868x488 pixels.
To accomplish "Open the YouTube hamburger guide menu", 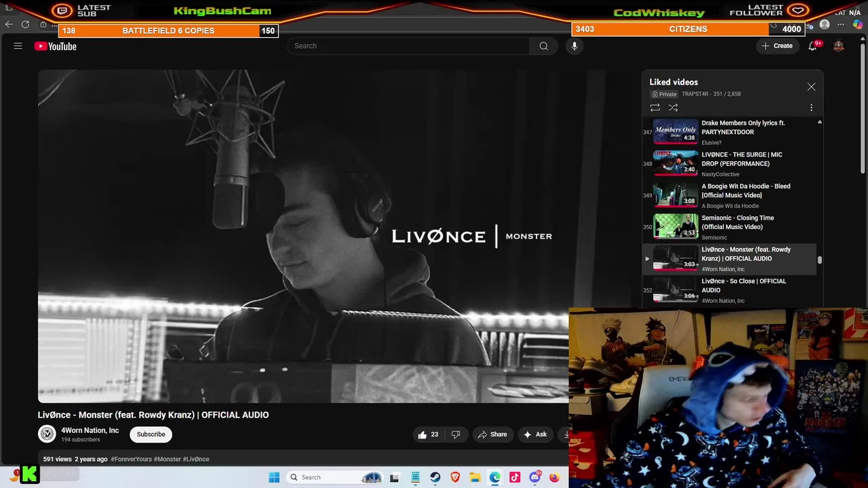I will click(18, 46).
